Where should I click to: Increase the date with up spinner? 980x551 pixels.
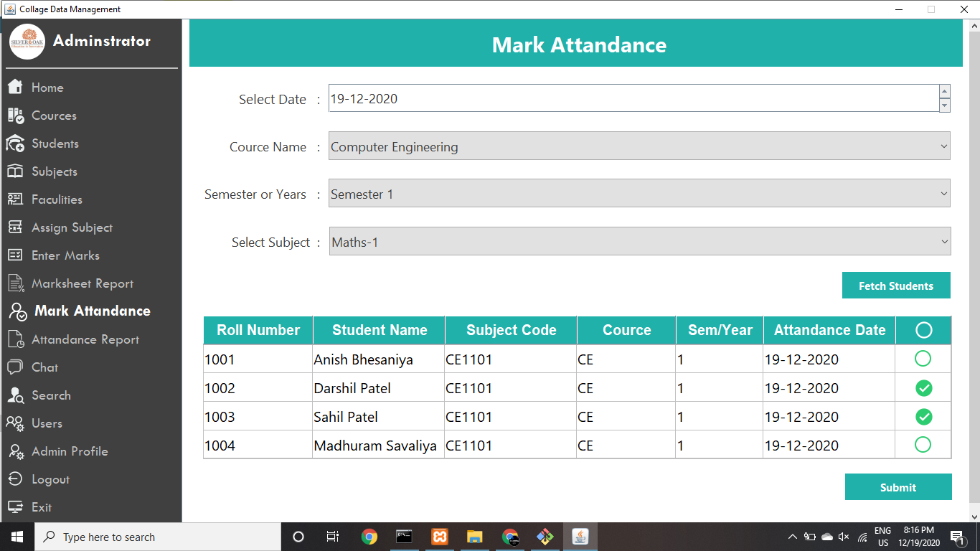945,92
